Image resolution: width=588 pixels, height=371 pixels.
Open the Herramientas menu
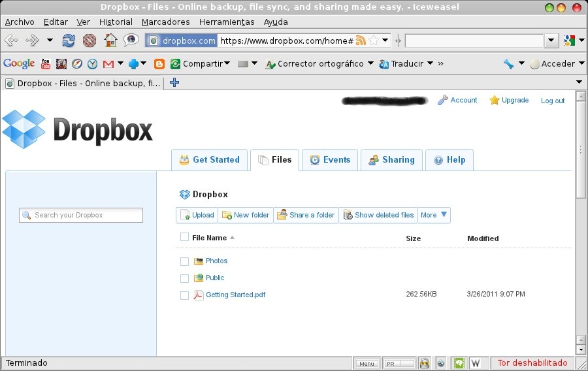point(227,22)
